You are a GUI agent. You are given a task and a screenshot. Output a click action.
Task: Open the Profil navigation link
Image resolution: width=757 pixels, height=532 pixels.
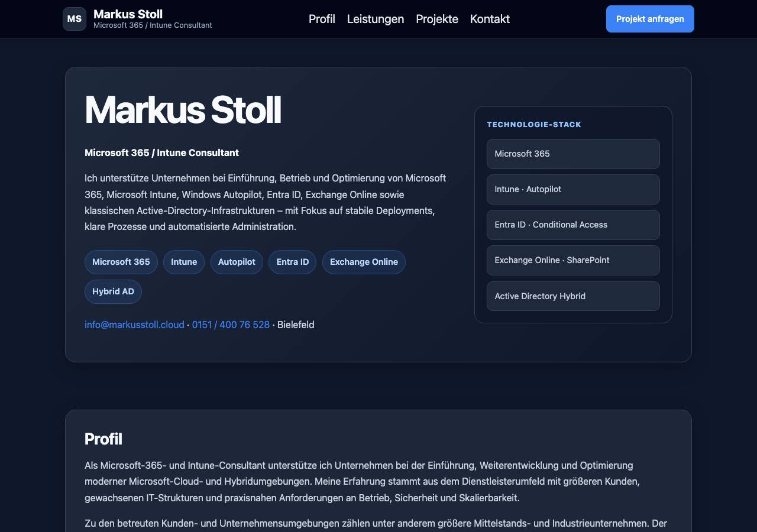(322, 19)
